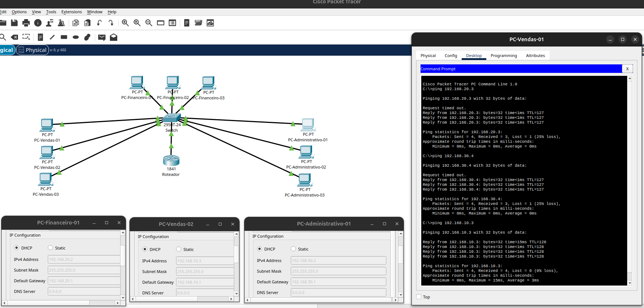The width and height of the screenshot is (644, 308).
Task: Open the Help menu
Action: coord(112,12)
